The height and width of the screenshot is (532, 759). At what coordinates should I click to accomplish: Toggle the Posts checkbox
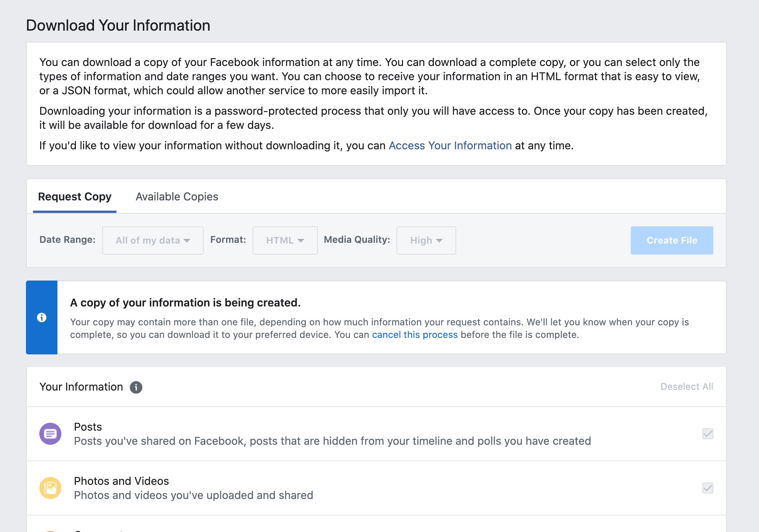click(707, 434)
